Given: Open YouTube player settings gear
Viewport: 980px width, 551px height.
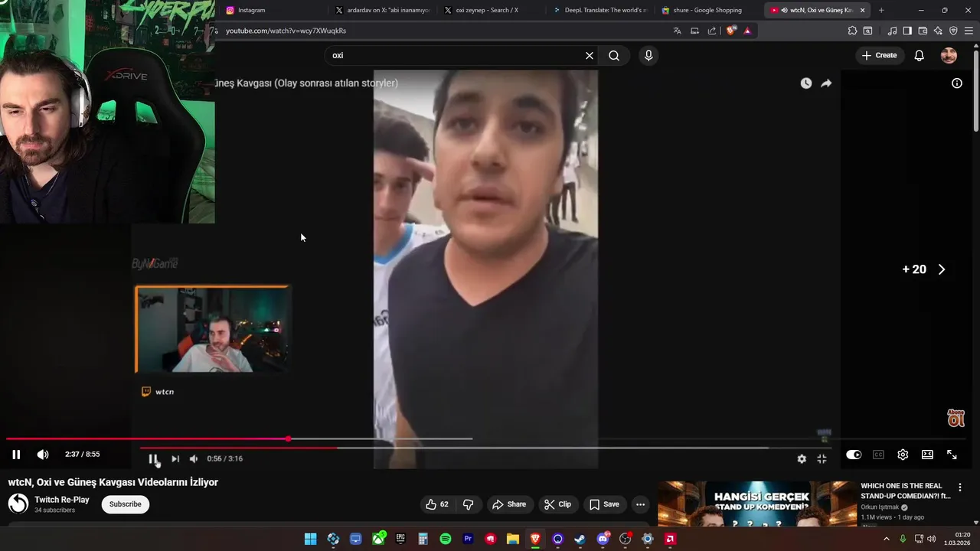Looking at the screenshot, I should (x=903, y=455).
